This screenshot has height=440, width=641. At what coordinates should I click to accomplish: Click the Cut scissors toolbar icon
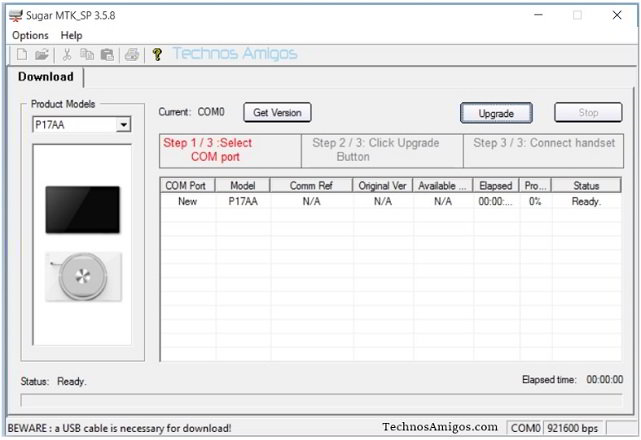(x=67, y=54)
